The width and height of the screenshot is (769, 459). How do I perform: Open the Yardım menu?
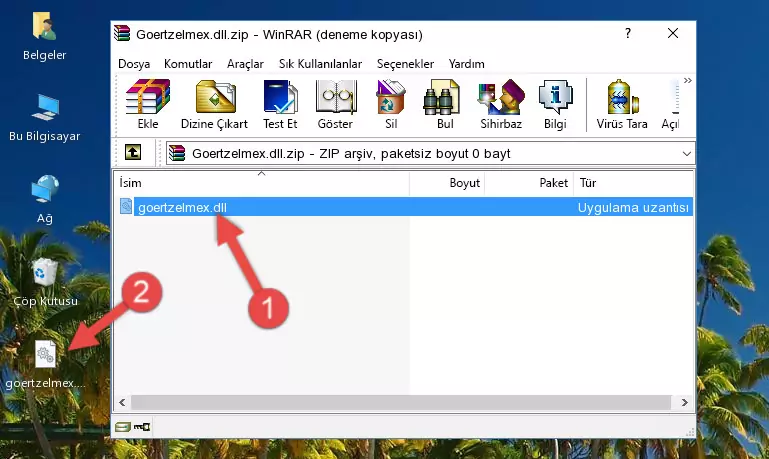coord(466,64)
